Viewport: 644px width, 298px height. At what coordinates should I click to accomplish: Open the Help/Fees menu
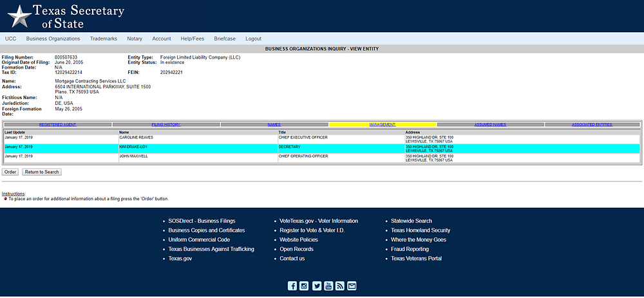pos(192,39)
